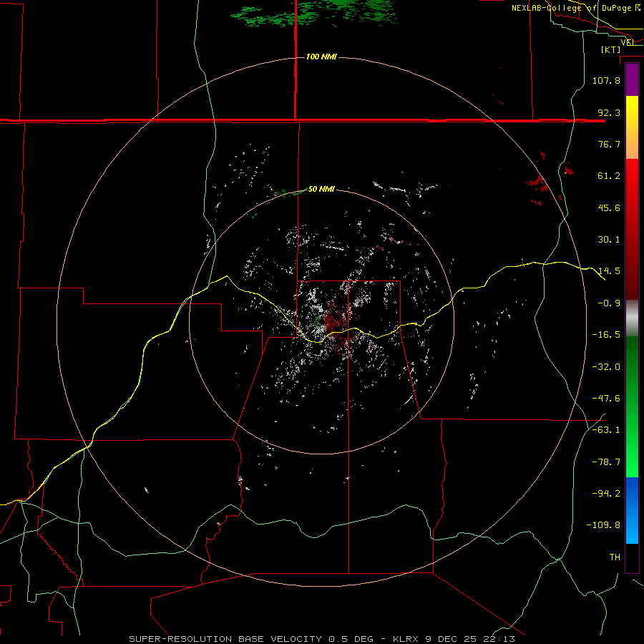Image resolution: width=644 pixels, height=644 pixels.
Task: Click the bright green segment of the color bar
Action: click(632, 406)
